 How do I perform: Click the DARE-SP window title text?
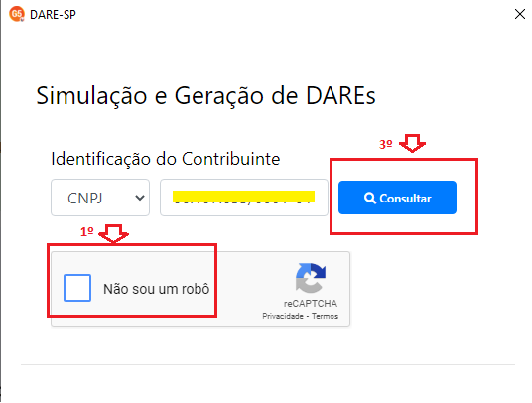[x=53, y=15]
